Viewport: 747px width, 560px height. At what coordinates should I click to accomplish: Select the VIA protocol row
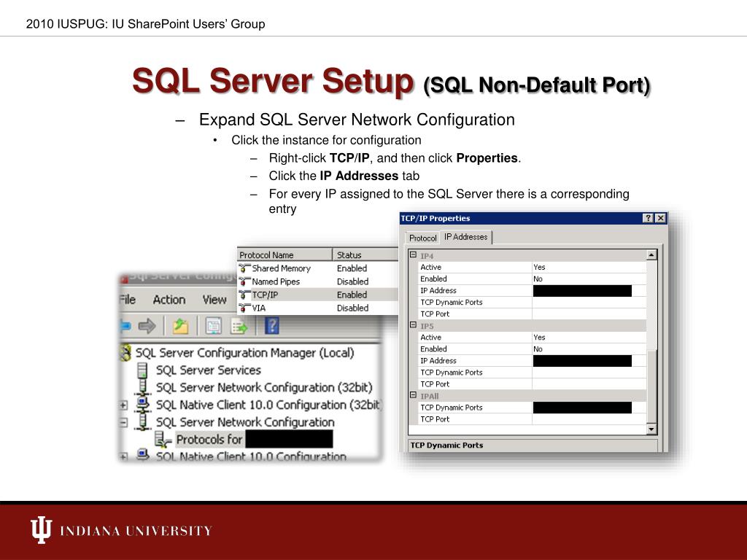317,308
